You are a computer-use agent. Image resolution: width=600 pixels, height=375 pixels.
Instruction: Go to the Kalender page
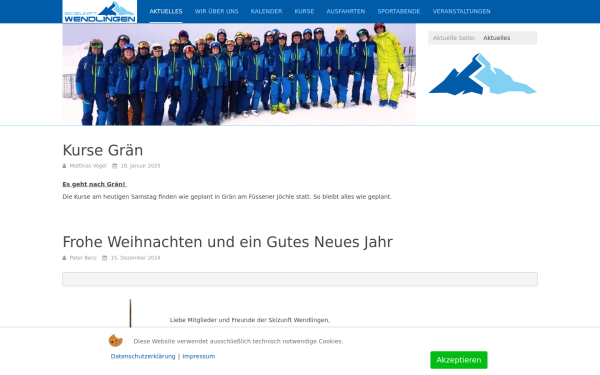266,11
